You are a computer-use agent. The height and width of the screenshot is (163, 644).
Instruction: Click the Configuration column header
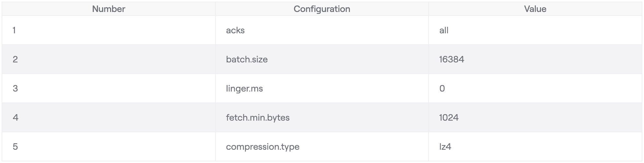click(322, 9)
